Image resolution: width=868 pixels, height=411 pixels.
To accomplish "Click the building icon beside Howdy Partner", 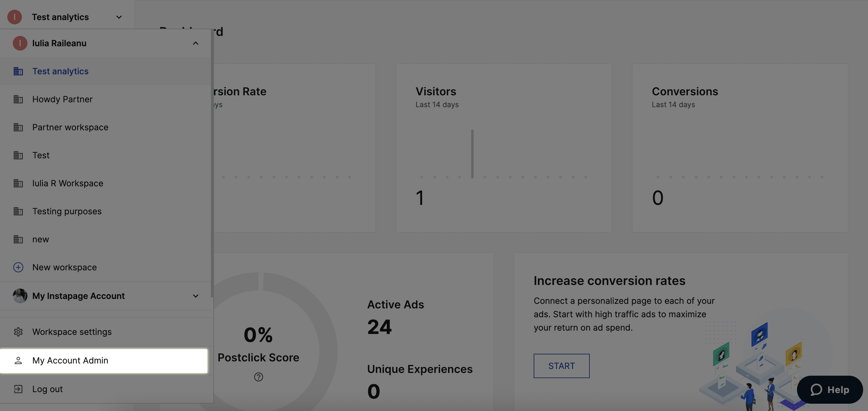I will [x=18, y=99].
